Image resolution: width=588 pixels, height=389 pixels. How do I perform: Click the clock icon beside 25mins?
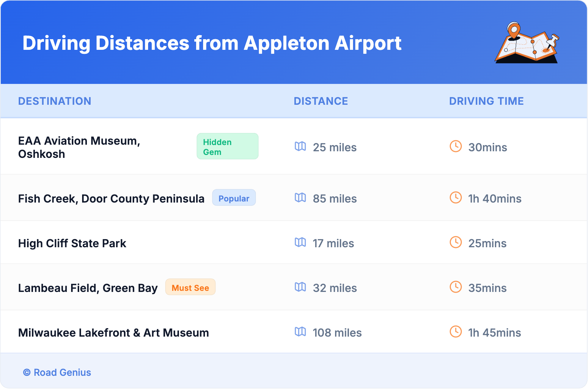[x=456, y=242]
